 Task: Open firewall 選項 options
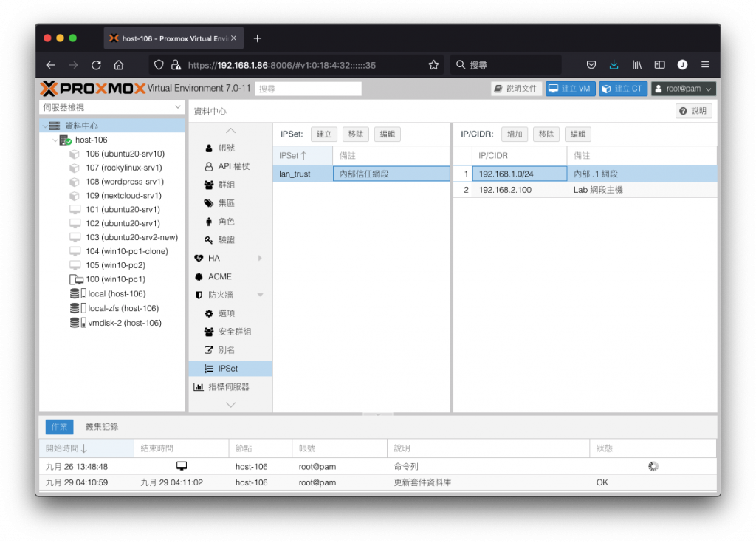pos(226,313)
